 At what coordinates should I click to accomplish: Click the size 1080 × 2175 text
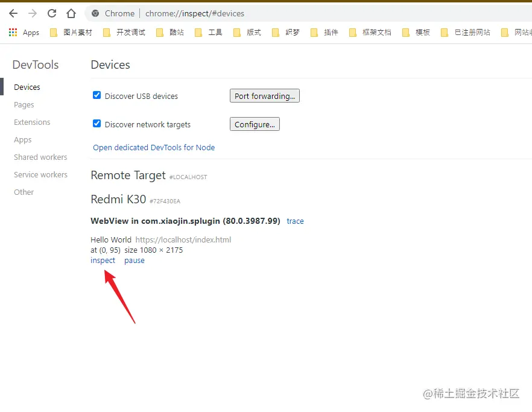[154, 250]
